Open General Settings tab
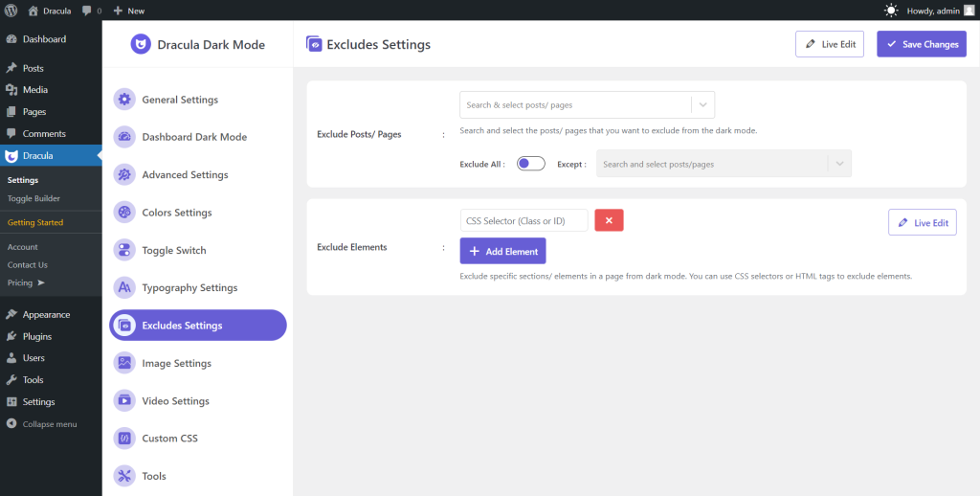Image resolution: width=980 pixels, height=496 pixels. coord(197,100)
